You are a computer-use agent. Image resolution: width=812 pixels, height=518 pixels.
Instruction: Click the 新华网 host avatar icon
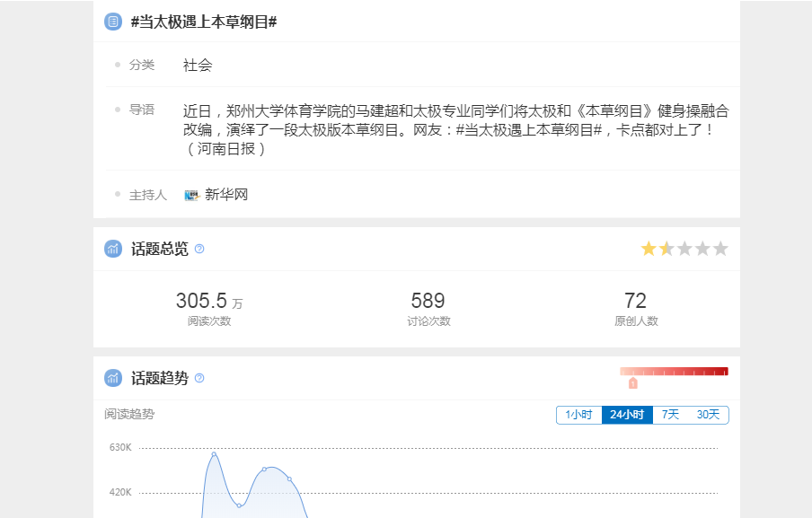point(190,195)
